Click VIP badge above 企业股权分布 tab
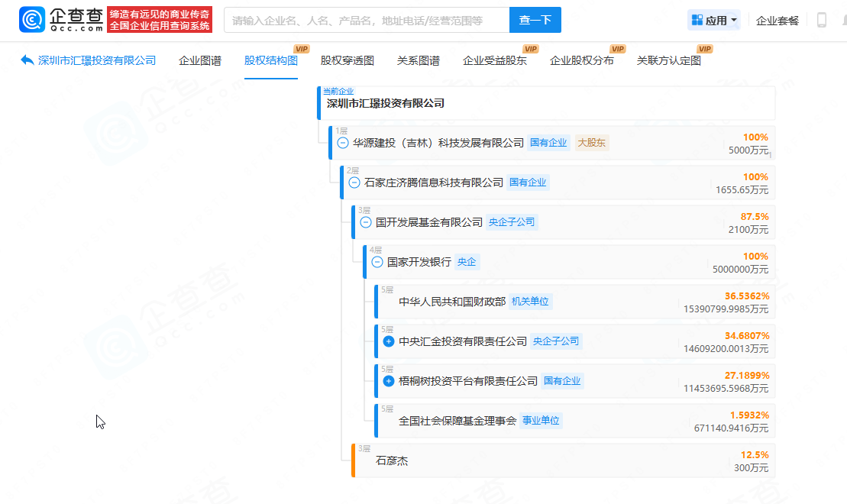The height and width of the screenshot is (504, 847). [x=617, y=49]
